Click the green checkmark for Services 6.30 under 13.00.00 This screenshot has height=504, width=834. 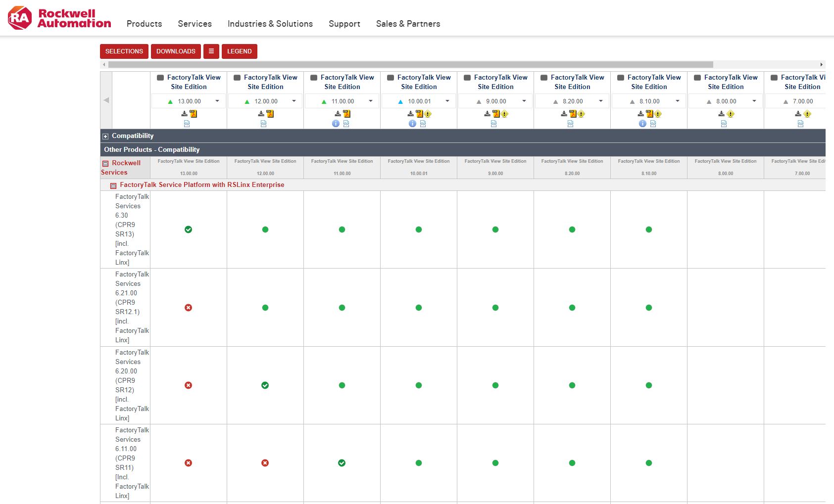tap(188, 229)
